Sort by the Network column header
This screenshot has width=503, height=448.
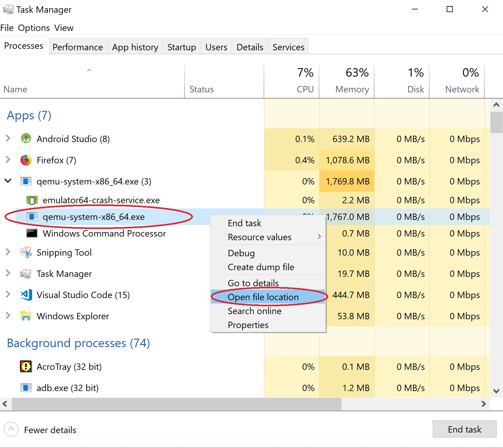tap(457, 82)
